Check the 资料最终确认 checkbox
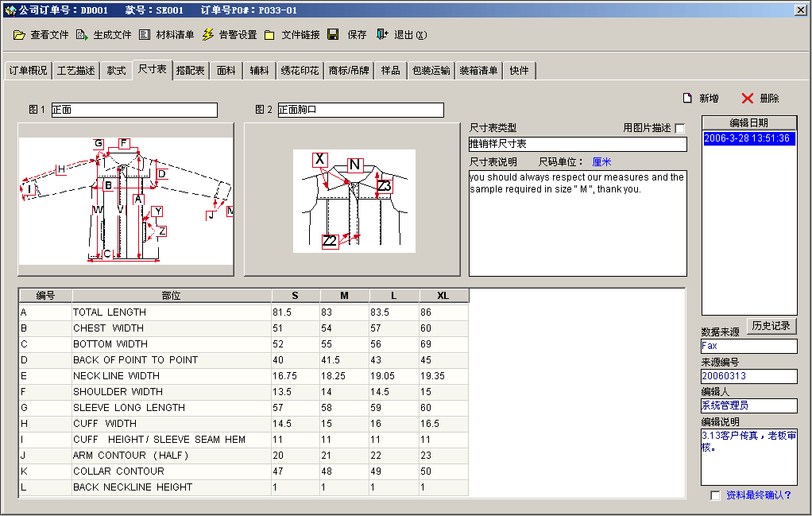812x516 pixels. 716,495
